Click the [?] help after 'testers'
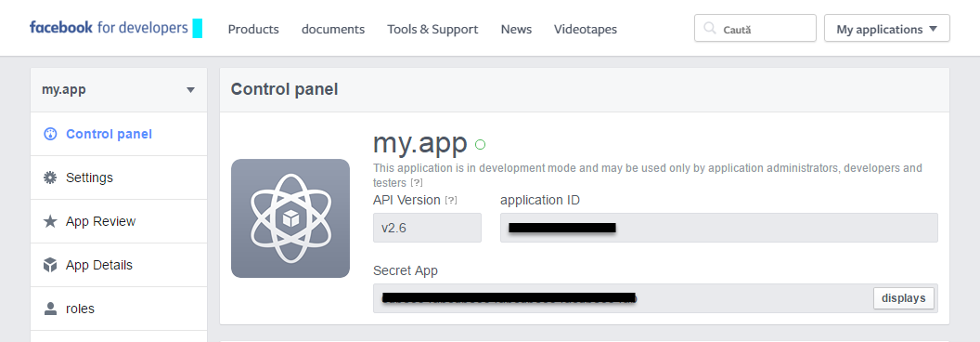The height and width of the screenshot is (342, 980). [417, 183]
